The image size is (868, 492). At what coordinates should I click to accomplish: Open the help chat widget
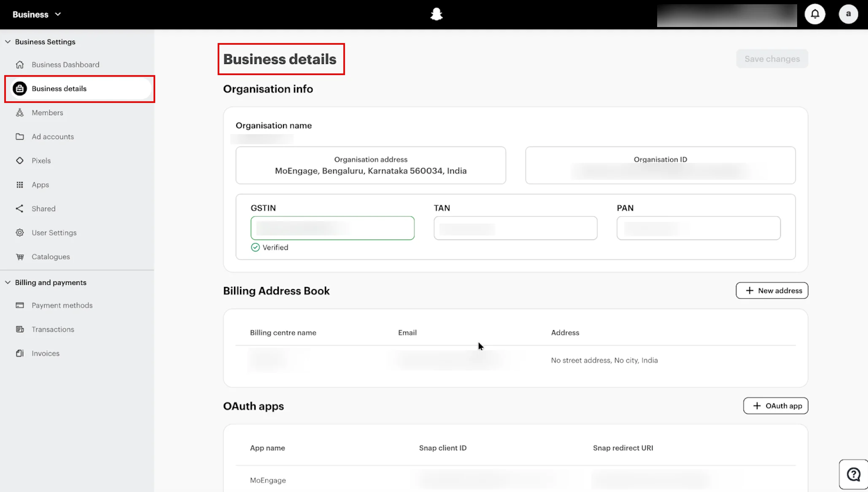[x=853, y=474]
